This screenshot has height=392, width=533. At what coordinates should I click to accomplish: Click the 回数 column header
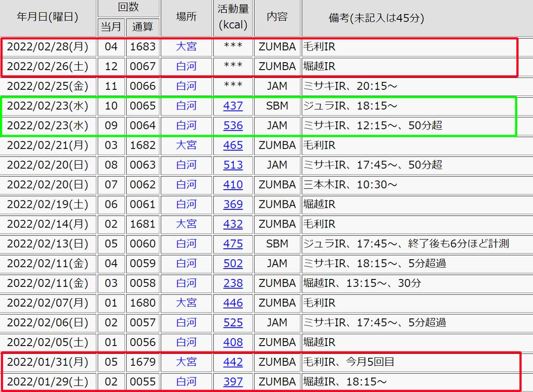pos(128,7)
